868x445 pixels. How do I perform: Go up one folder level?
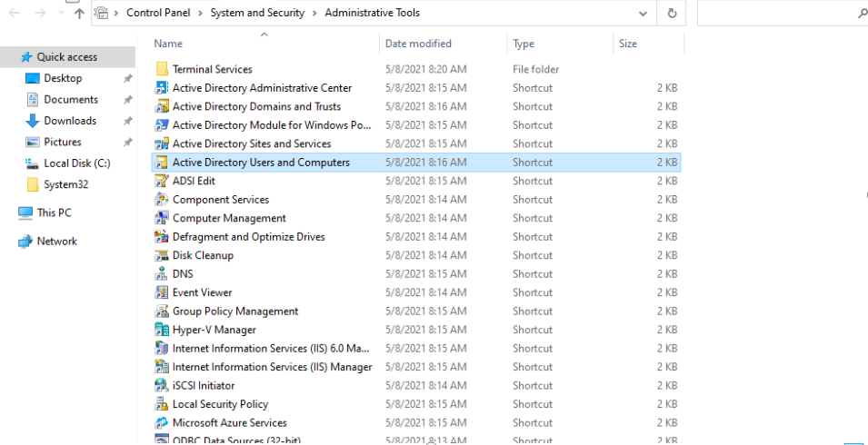[x=79, y=14]
